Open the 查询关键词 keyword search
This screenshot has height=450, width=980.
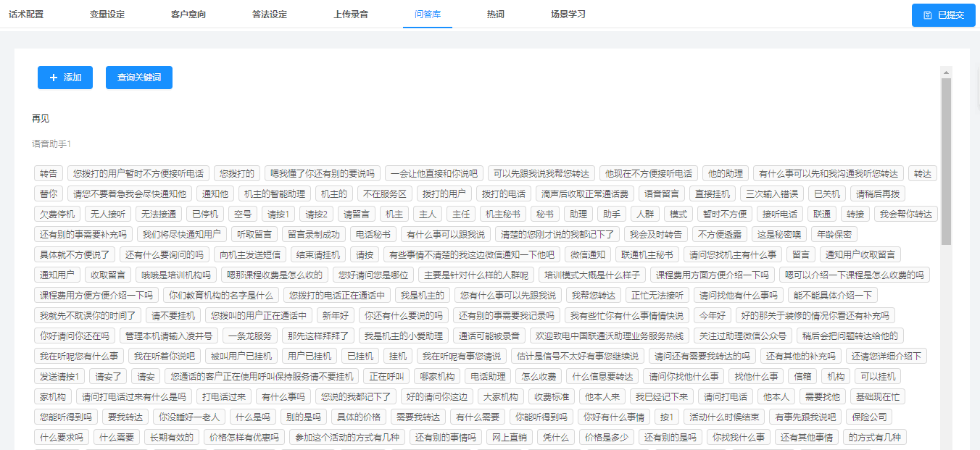point(139,78)
